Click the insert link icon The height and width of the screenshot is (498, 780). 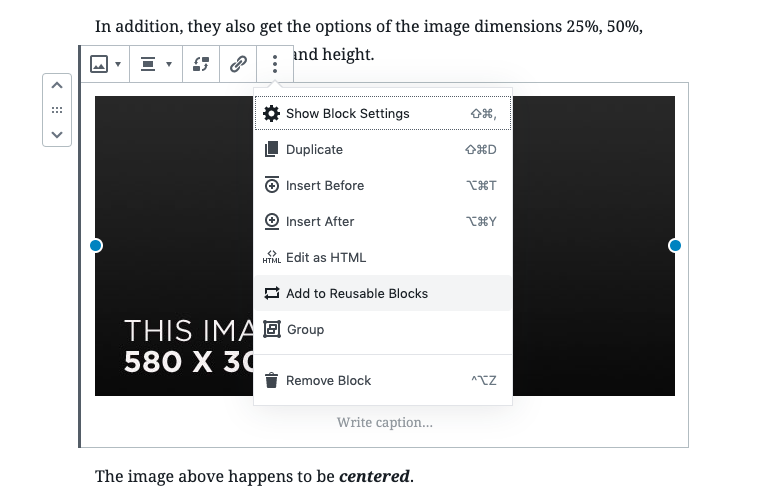(x=238, y=64)
